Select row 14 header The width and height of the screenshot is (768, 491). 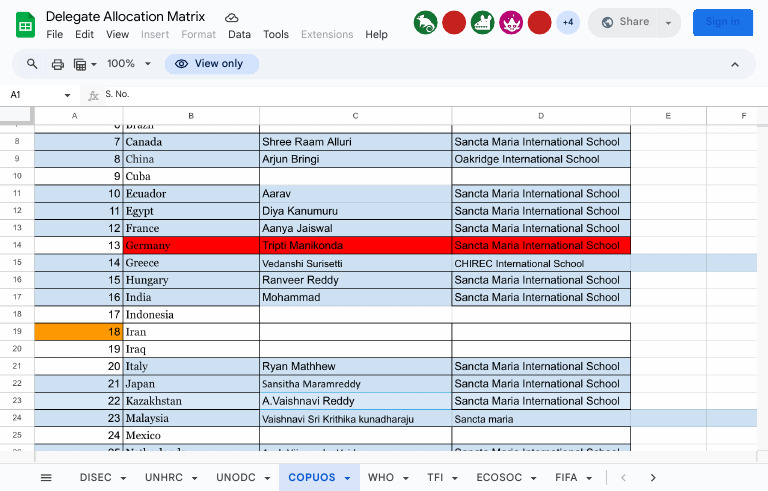[x=17, y=245]
